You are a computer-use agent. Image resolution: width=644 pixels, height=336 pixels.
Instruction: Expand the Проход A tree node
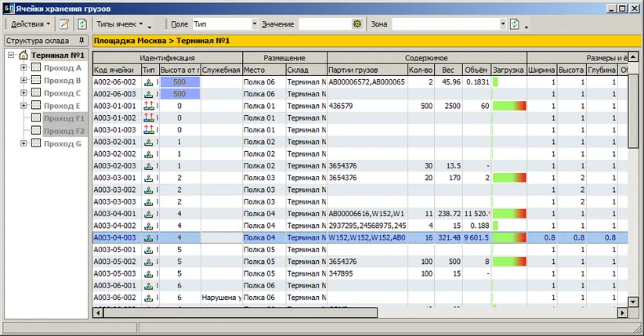pyautogui.click(x=24, y=68)
